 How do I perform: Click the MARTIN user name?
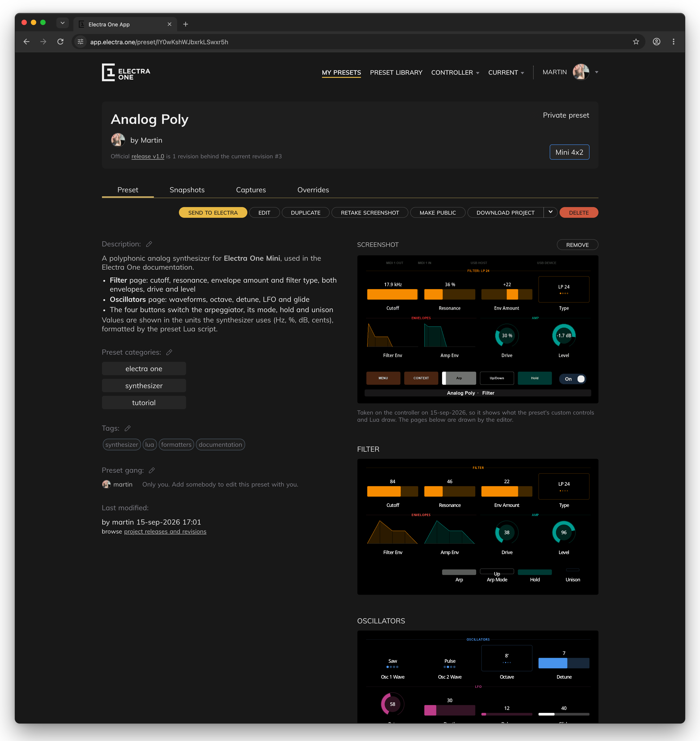click(554, 72)
